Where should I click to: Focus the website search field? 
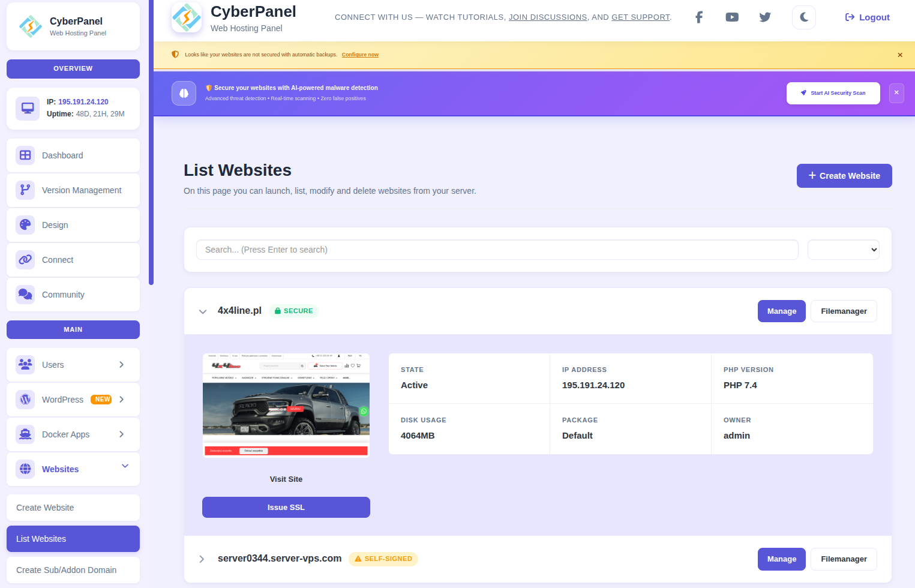[497, 250]
